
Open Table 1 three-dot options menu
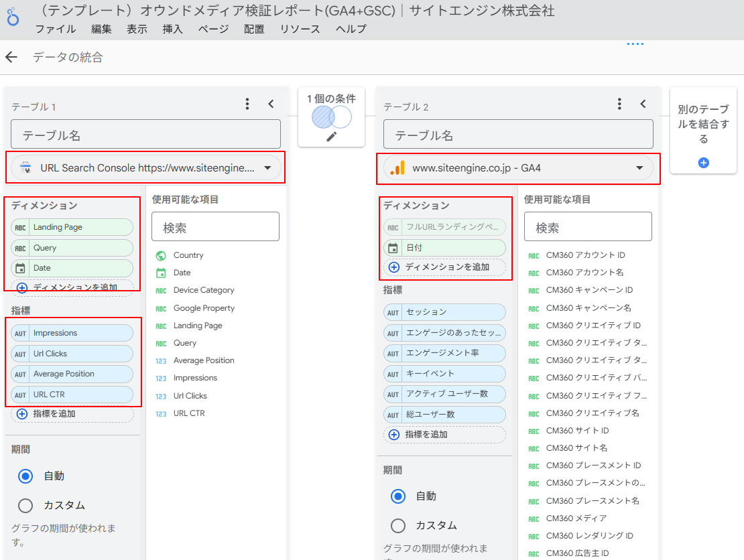tap(247, 104)
